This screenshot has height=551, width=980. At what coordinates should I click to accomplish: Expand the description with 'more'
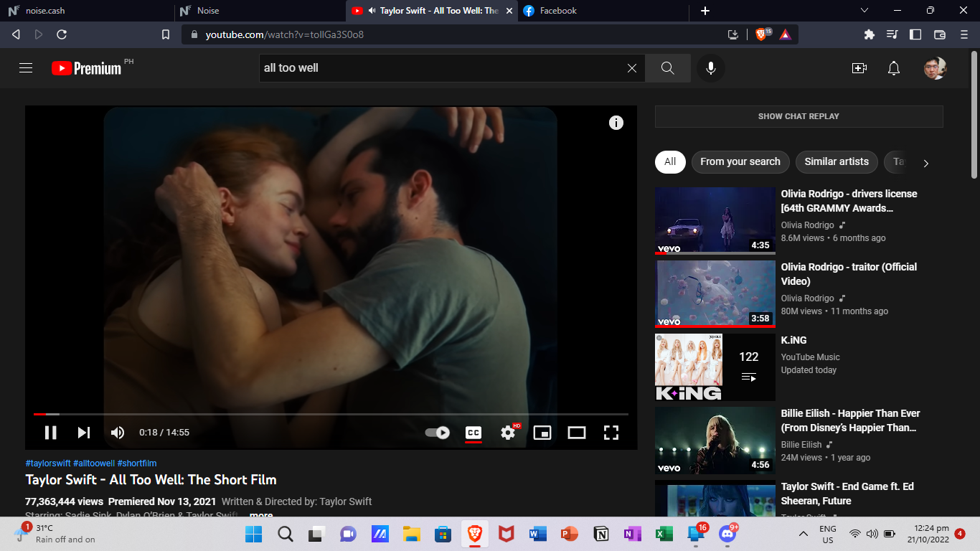click(261, 515)
